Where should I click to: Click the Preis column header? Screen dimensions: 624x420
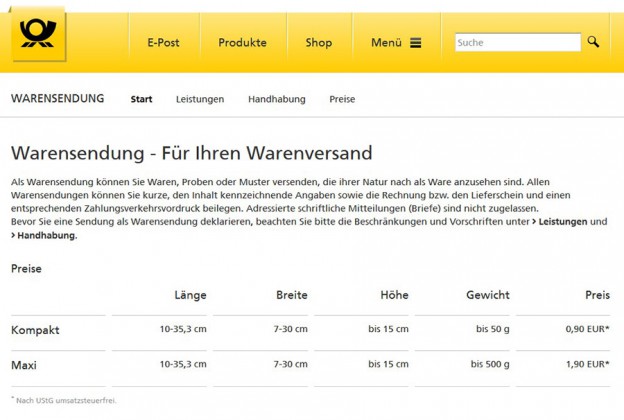[597, 295]
